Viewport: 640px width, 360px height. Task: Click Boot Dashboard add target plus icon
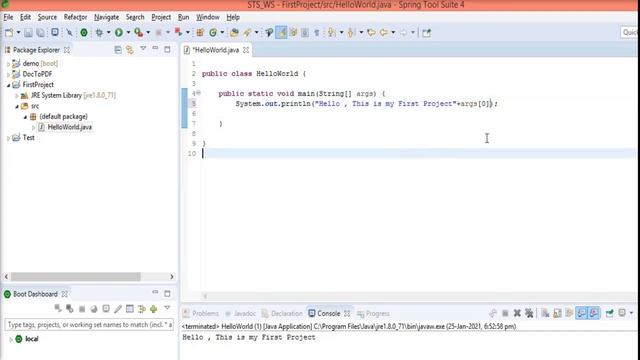coord(154,309)
